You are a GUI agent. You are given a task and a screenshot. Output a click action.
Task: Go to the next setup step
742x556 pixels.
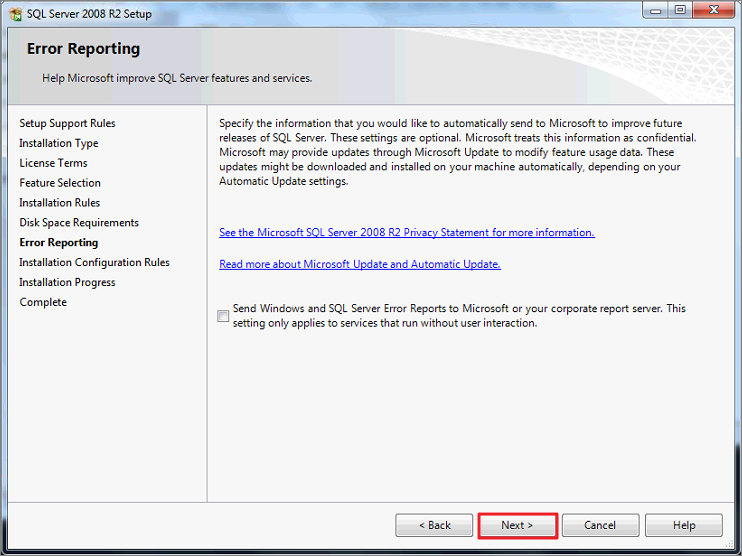click(x=517, y=525)
